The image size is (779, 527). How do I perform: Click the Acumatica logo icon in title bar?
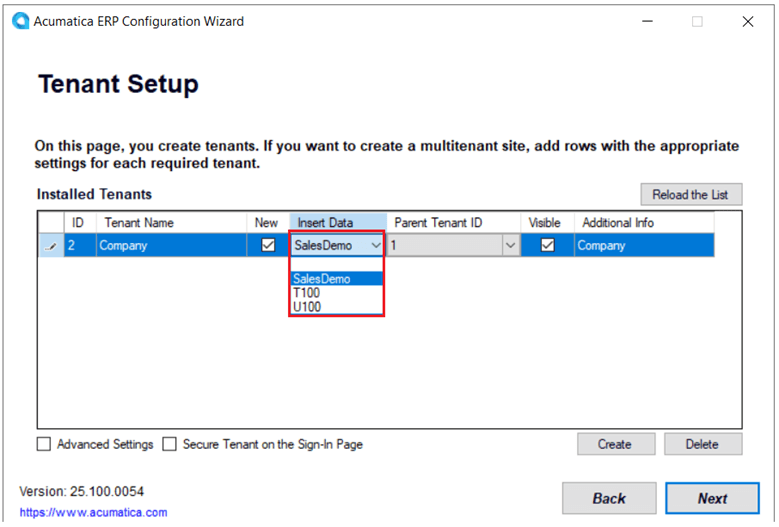(20, 21)
